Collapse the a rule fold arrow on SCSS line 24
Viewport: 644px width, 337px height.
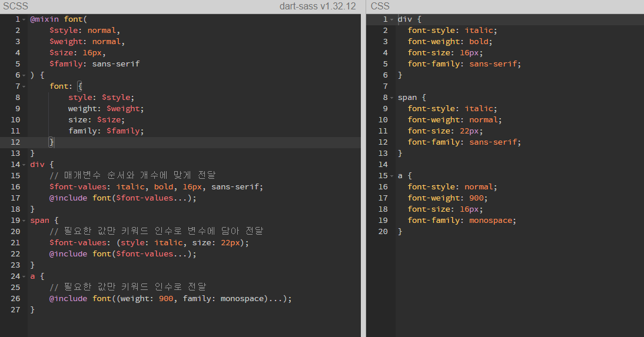pyautogui.click(x=24, y=276)
